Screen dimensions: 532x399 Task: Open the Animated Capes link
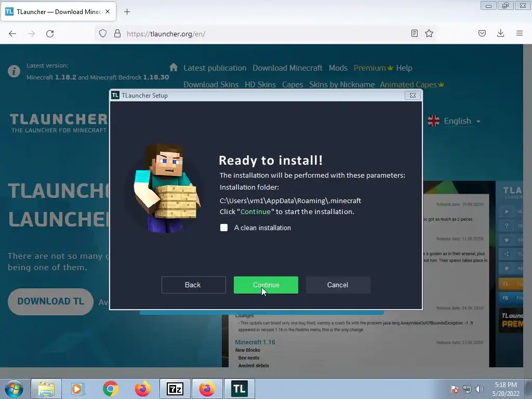412,85
